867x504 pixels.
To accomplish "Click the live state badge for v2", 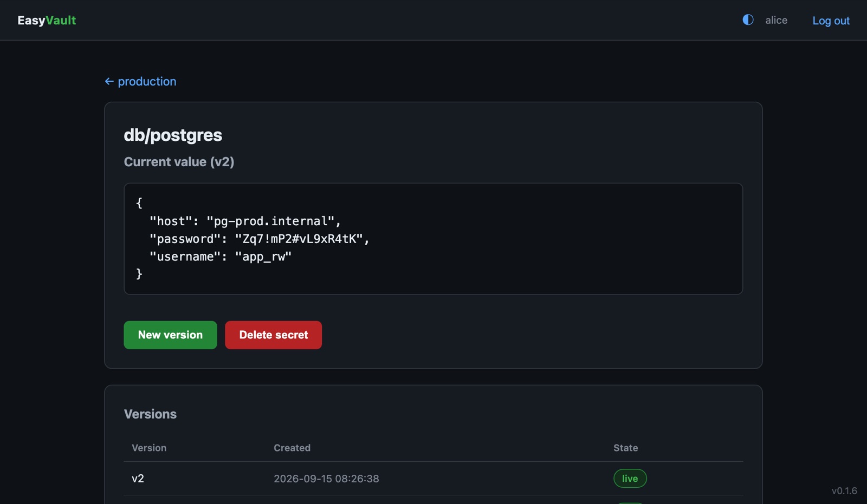I will point(630,479).
